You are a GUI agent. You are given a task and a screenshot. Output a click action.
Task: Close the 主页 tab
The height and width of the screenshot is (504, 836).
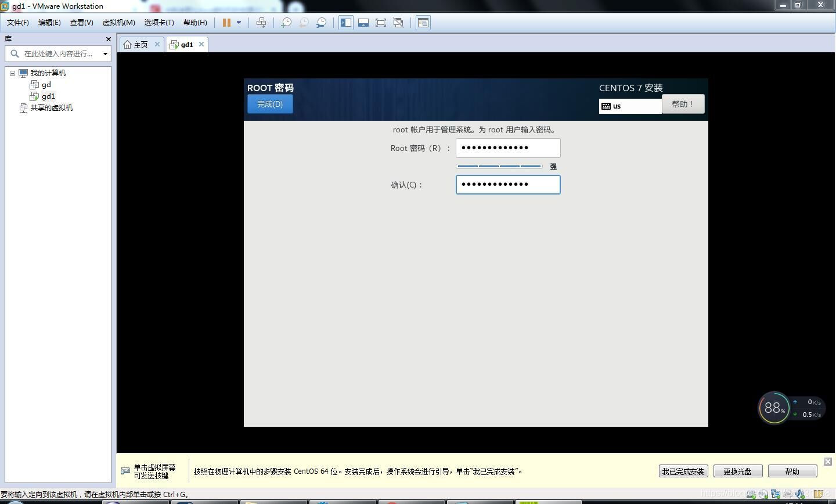tap(157, 44)
